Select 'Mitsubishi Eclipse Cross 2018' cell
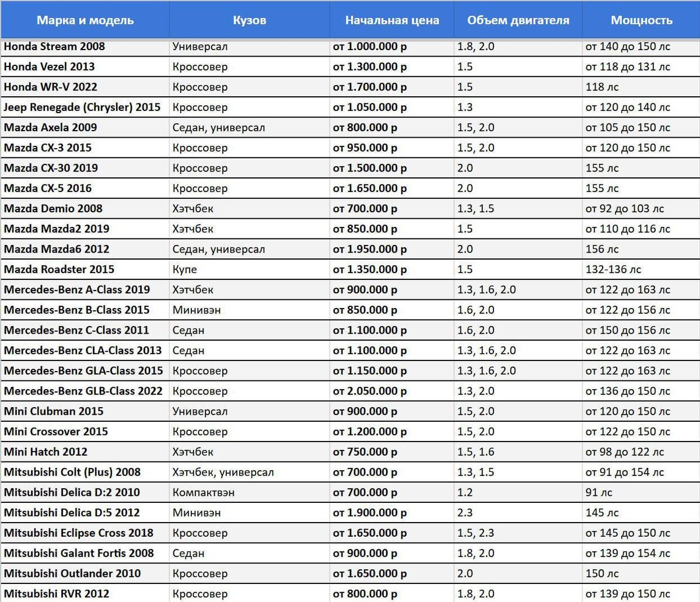 (85, 533)
